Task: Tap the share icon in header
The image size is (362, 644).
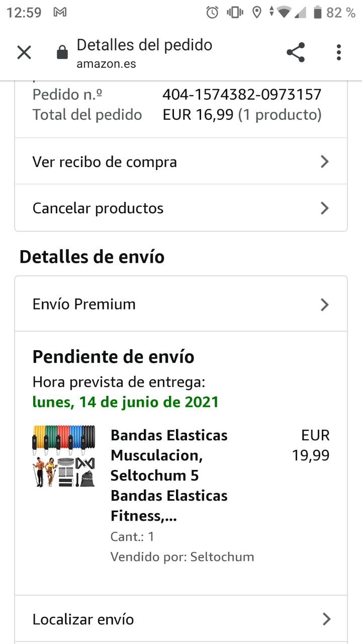Action: point(296,52)
